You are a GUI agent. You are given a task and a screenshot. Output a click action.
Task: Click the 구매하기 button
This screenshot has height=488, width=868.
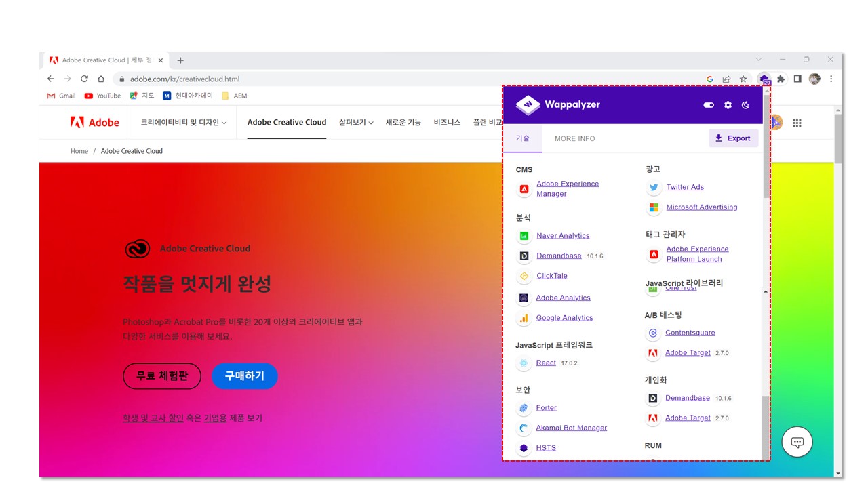click(245, 376)
